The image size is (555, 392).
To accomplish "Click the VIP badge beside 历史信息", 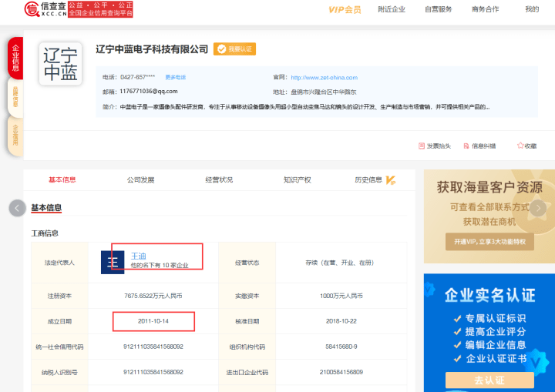I will tap(390, 180).
